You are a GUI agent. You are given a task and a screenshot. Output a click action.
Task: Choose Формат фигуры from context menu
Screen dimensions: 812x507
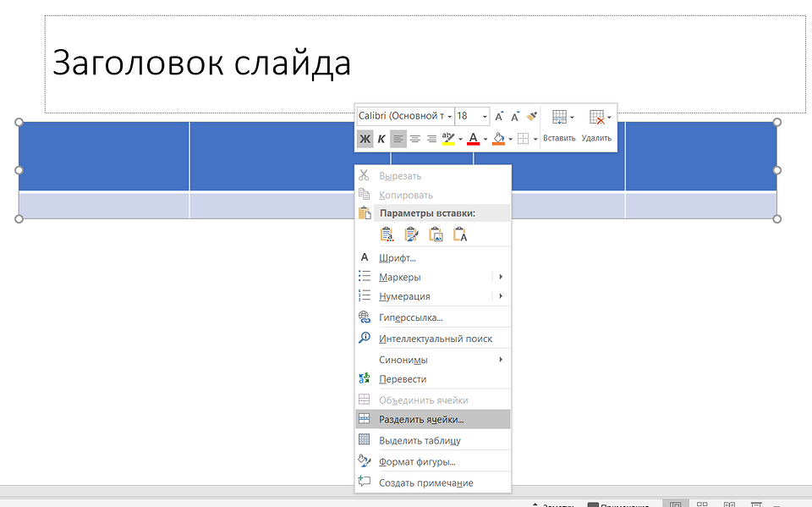click(x=417, y=462)
